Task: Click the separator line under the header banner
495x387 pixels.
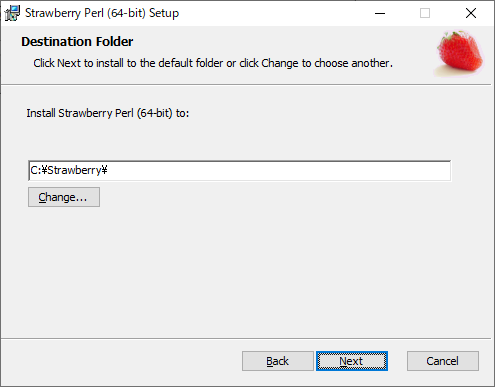Action: 246,85
